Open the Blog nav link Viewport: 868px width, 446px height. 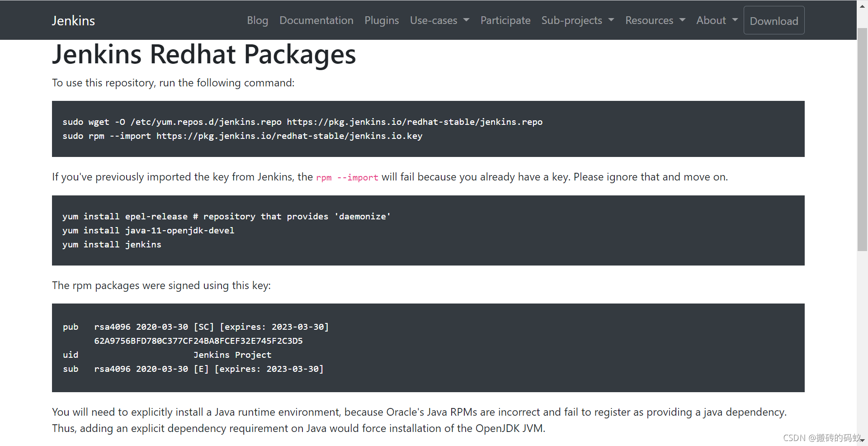(258, 20)
